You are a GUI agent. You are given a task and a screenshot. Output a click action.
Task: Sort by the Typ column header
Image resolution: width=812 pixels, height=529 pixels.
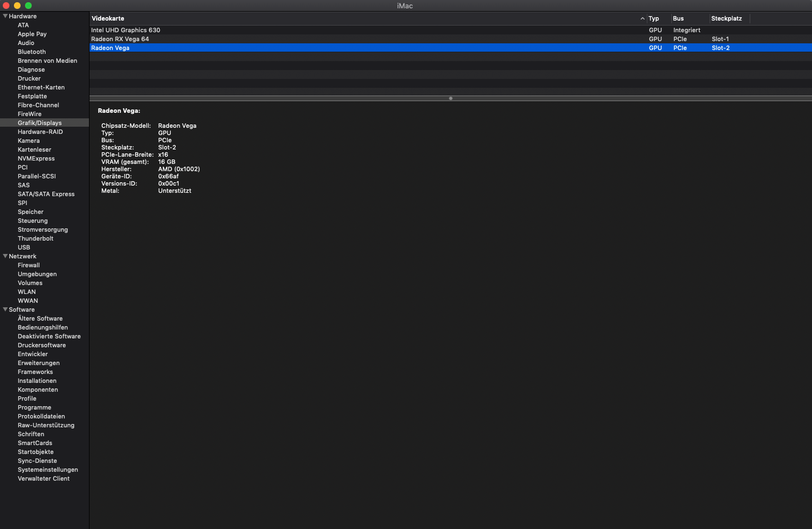click(653, 18)
